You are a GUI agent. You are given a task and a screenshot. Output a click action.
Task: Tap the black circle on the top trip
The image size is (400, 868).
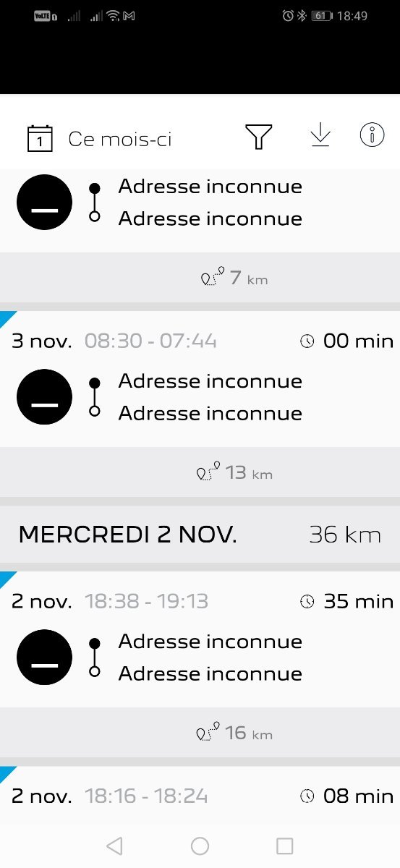pyautogui.click(x=45, y=203)
